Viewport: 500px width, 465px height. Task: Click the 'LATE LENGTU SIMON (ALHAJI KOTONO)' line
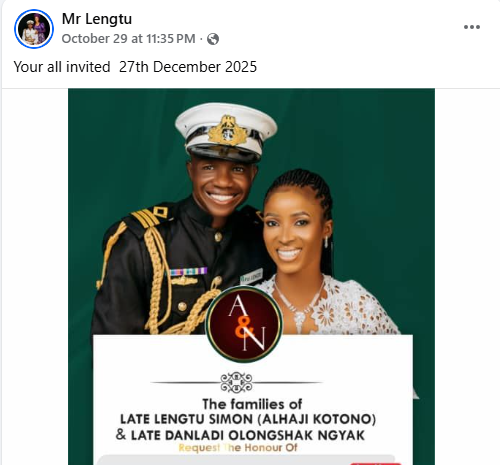click(248, 419)
